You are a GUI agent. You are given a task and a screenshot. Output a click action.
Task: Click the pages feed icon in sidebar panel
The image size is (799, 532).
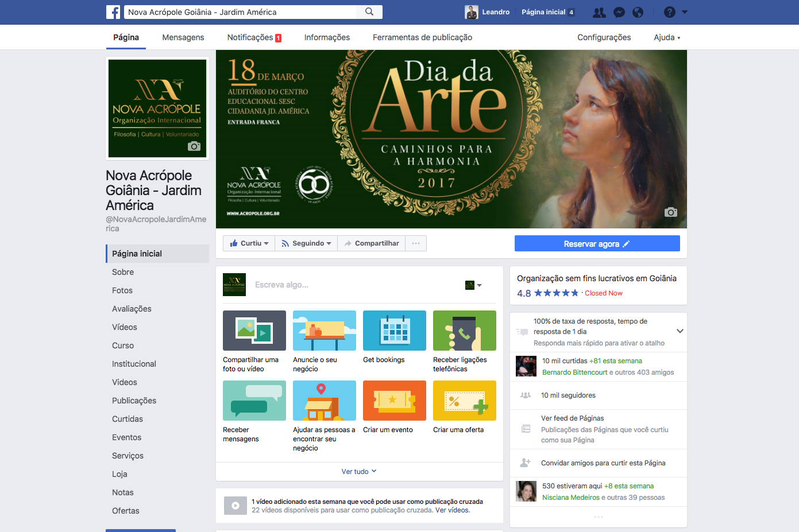[526, 429]
